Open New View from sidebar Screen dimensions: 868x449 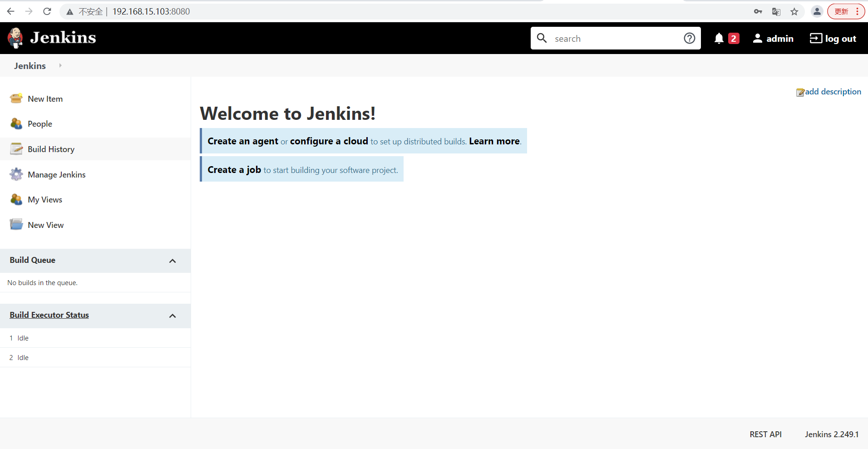pyautogui.click(x=45, y=225)
